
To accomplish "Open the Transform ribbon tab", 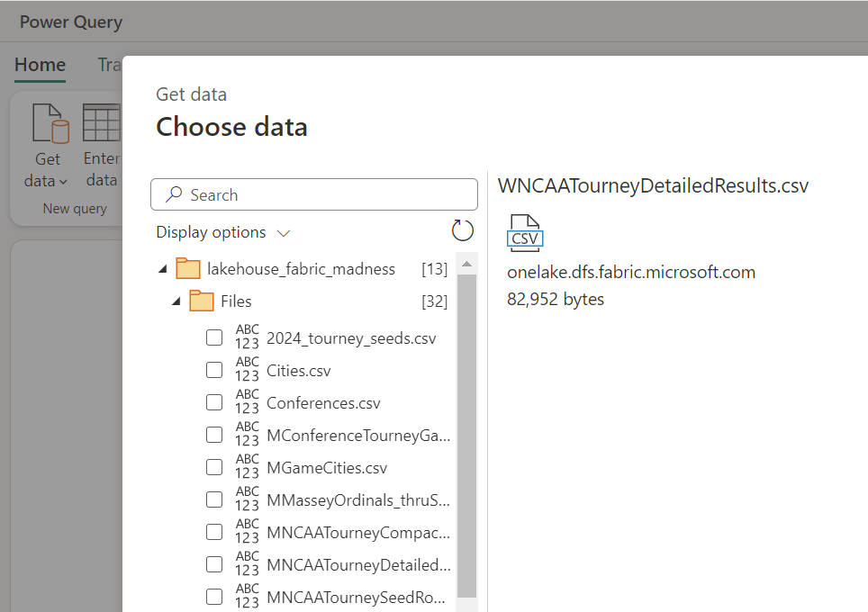I will tap(110, 65).
